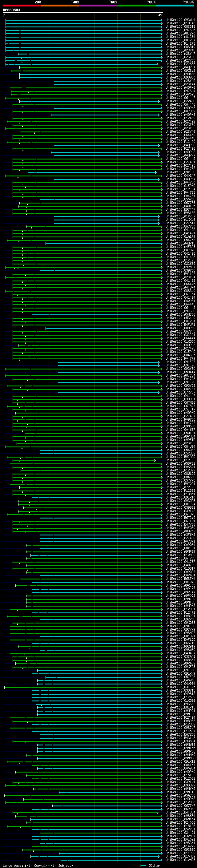Screen dimensions: 197x868
Task: Select the UniRef100_C6TLM4 label
Action: click(180, 294)
